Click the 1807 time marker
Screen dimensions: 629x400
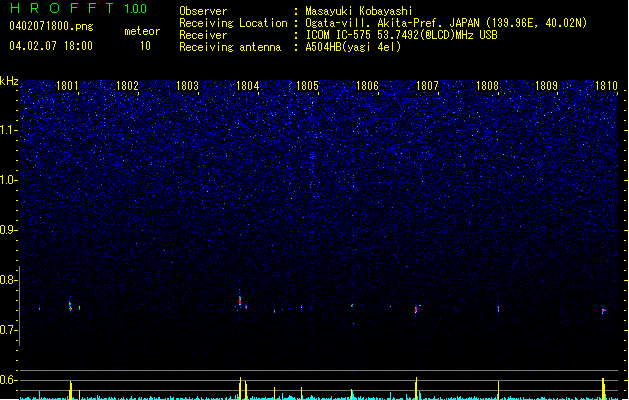pos(427,86)
